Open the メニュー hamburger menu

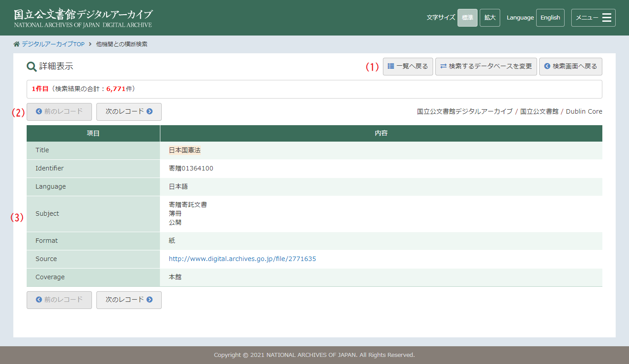click(593, 18)
